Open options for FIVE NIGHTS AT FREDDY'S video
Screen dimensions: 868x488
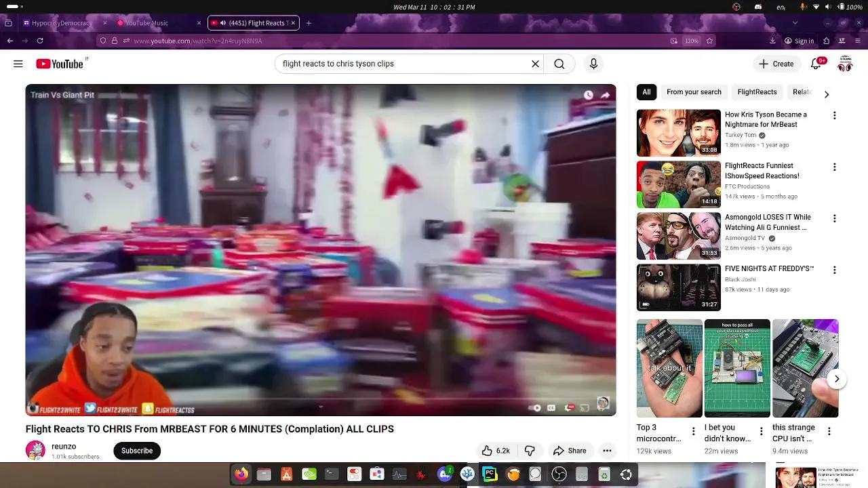coord(834,270)
